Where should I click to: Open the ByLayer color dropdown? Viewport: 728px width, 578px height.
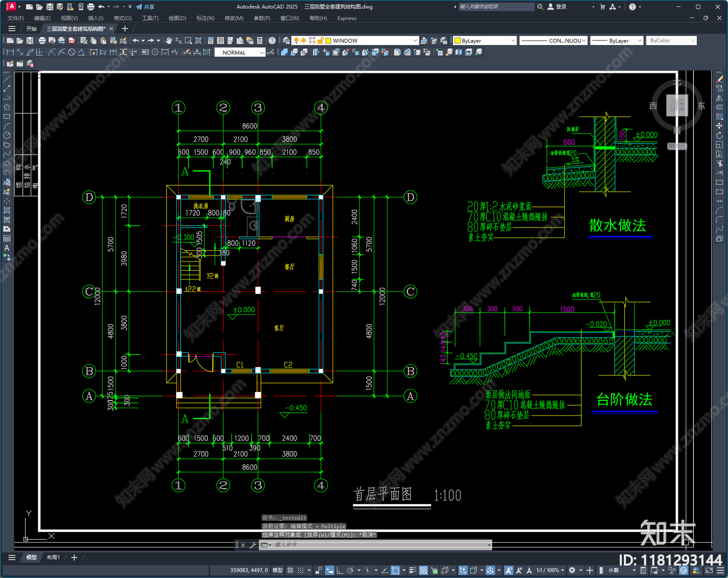point(513,41)
